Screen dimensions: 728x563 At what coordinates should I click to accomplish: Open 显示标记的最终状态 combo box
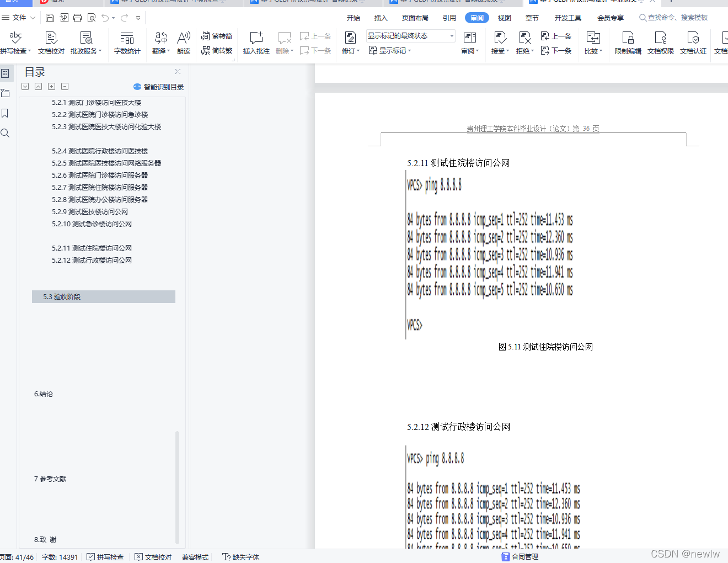click(x=410, y=36)
